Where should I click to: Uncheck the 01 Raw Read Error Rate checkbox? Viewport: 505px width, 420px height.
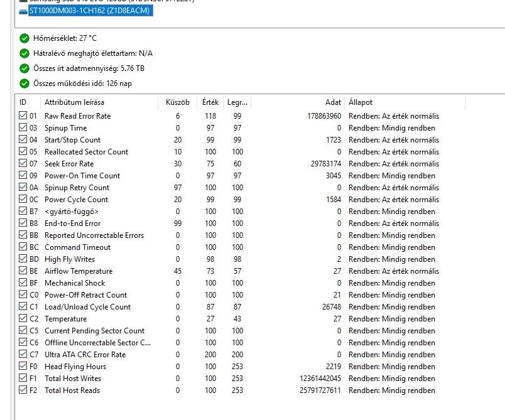click(x=23, y=116)
